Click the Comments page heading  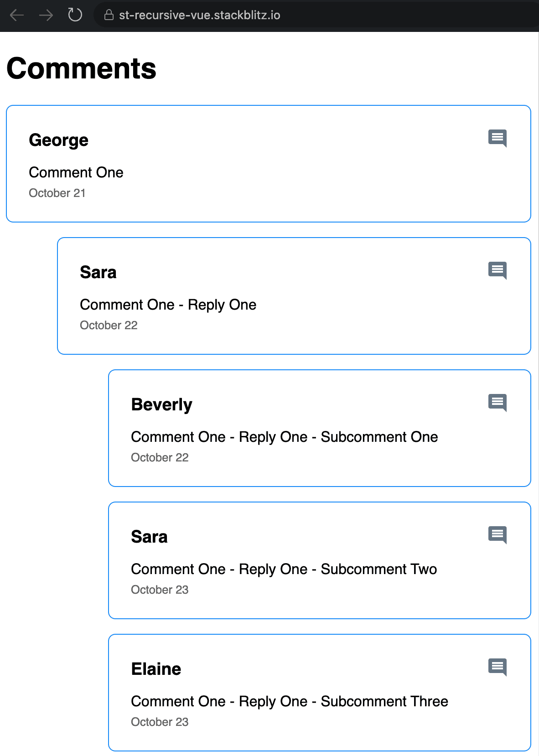click(81, 68)
